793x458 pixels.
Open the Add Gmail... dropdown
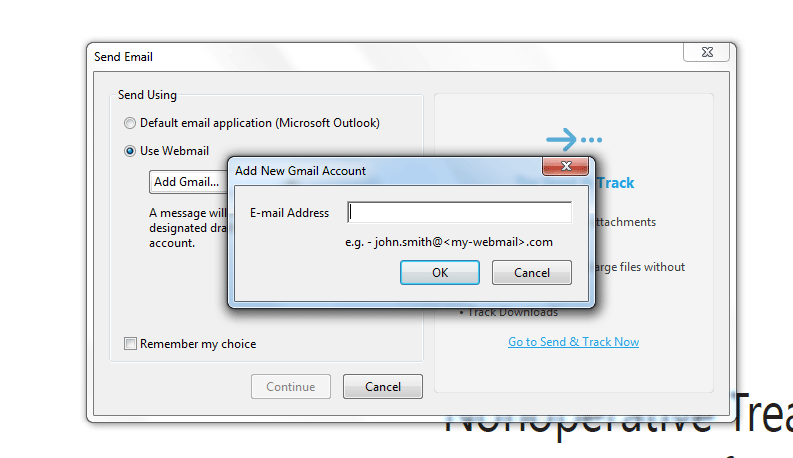click(x=188, y=182)
